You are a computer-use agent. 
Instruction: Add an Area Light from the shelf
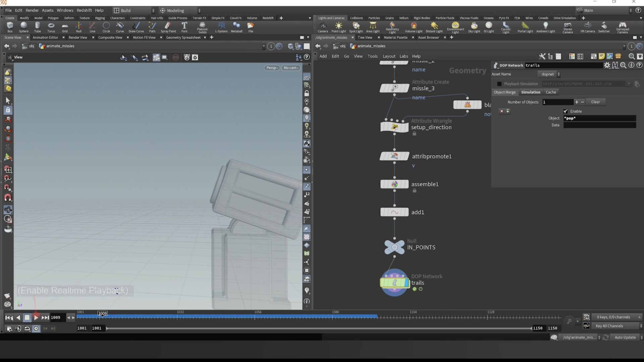tap(373, 27)
